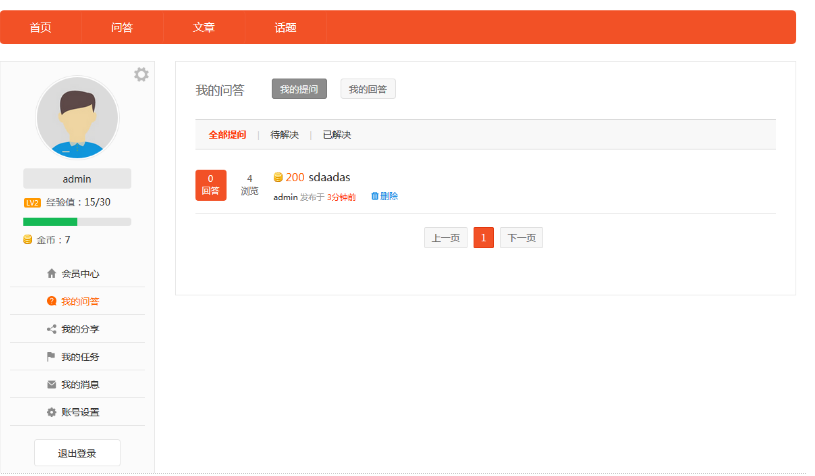Select page 1 in pagination
The height and width of the screenshot is (476, 815).
[483, 237]
